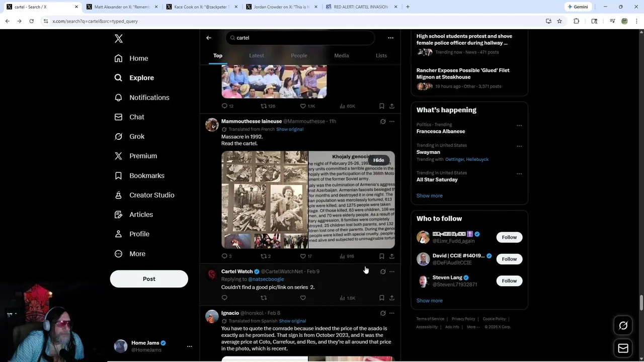Switch to the People tab

[x=299, y=55]
